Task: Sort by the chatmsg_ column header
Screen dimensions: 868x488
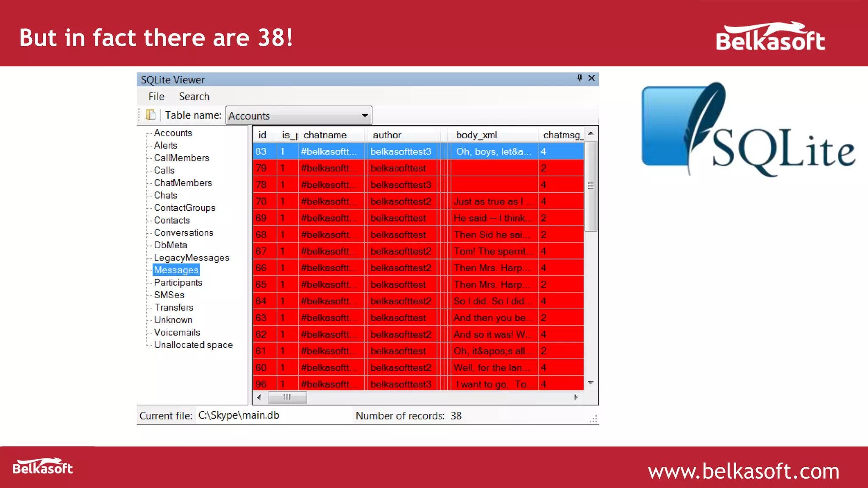Action: pyautogui.click(x=562, y=135)
